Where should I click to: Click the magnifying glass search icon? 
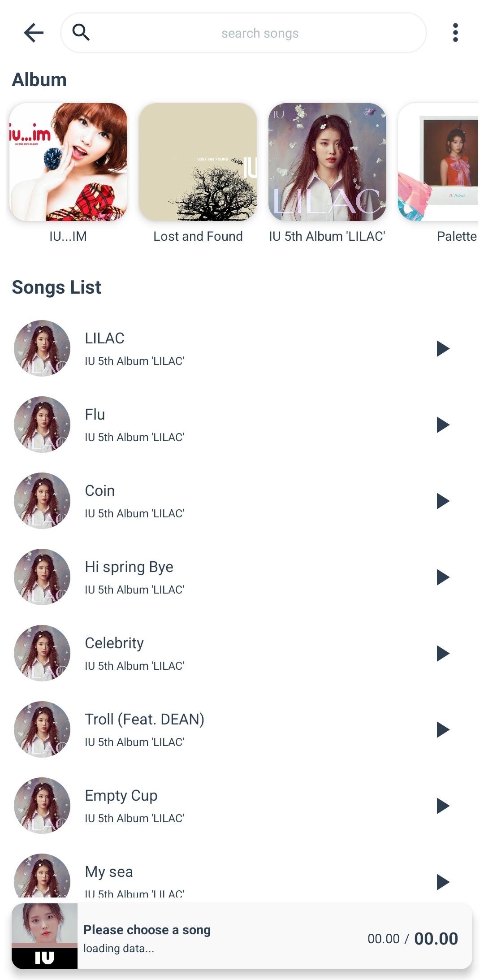pos(81,32)
